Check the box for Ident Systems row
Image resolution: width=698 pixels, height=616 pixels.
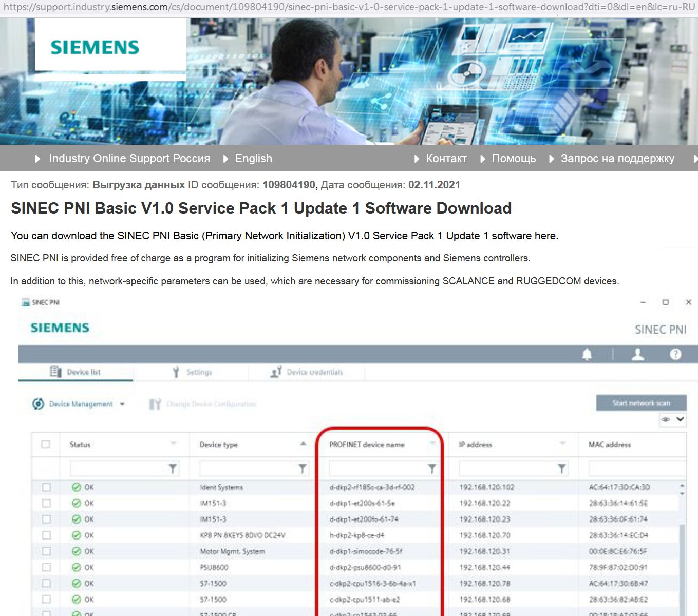point(46,487)
